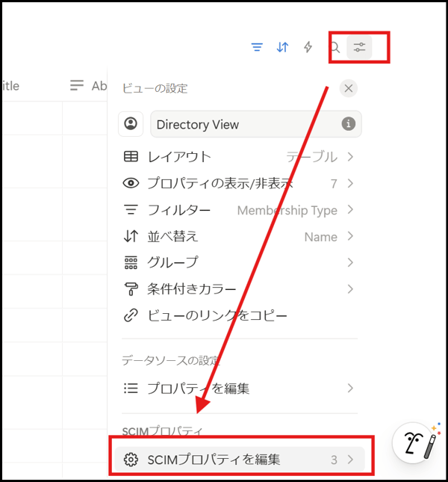This screenshot has width=448, height=482.
Task: Click the view icon beside Directory View
Action: (131, 124)
